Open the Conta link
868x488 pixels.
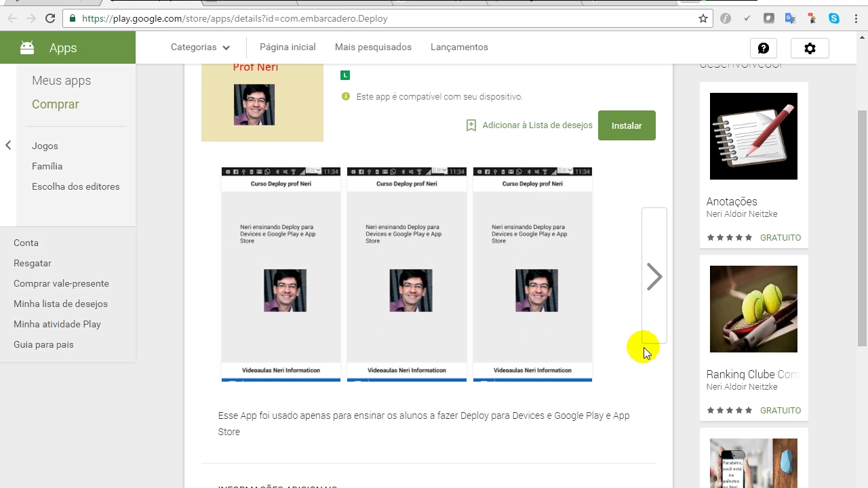pos(26,243)
